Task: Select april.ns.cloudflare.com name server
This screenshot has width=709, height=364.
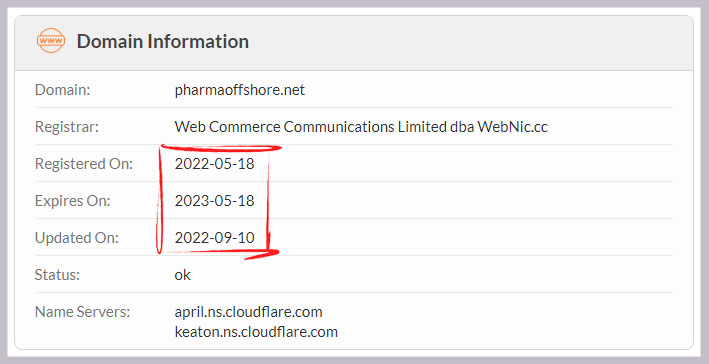Action: tap(248, 312)
